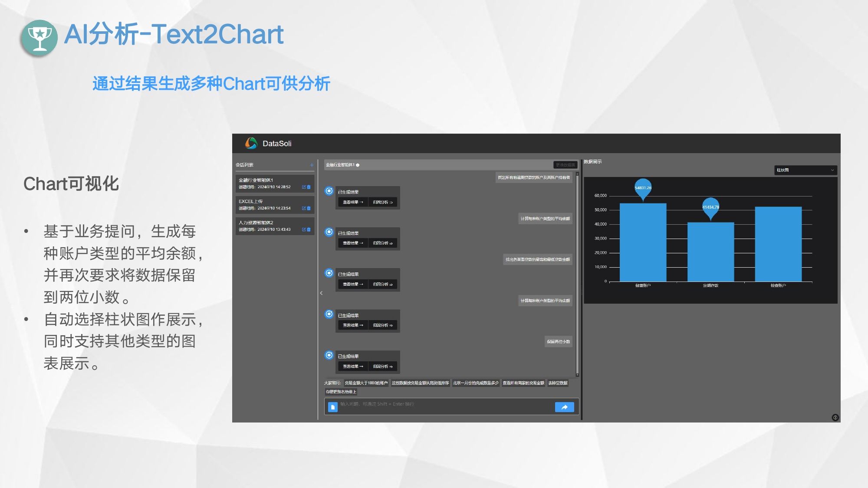Open the 柱状图 chart type dropdown
This screenshot has height=488, width=868.
(805, 170)
